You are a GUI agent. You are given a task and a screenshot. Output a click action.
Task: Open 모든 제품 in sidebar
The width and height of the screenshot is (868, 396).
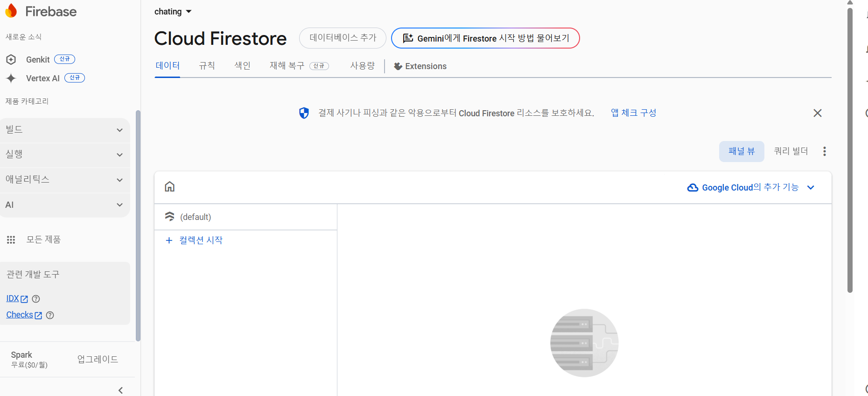[43, 240]
